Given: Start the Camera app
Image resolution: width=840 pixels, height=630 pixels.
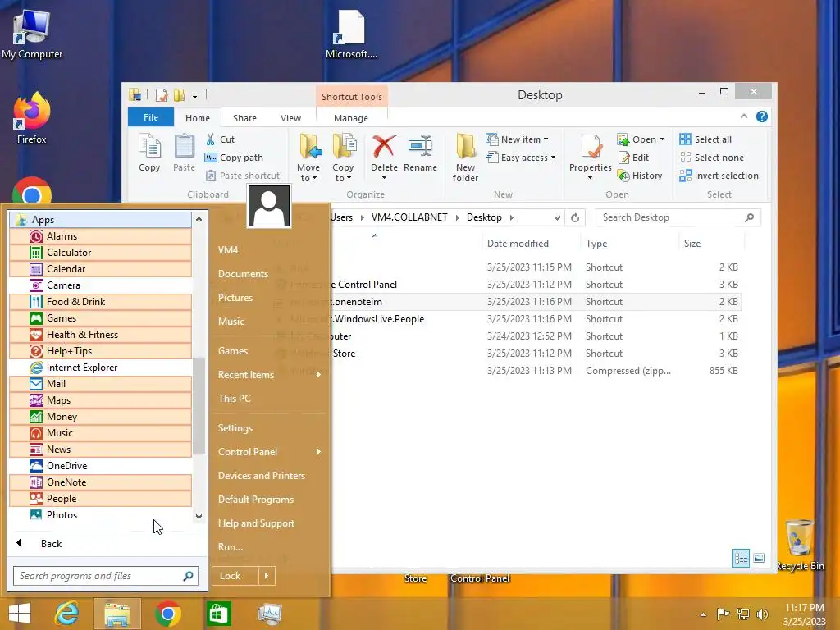Looking at the screenshot, I should point(100,285).
